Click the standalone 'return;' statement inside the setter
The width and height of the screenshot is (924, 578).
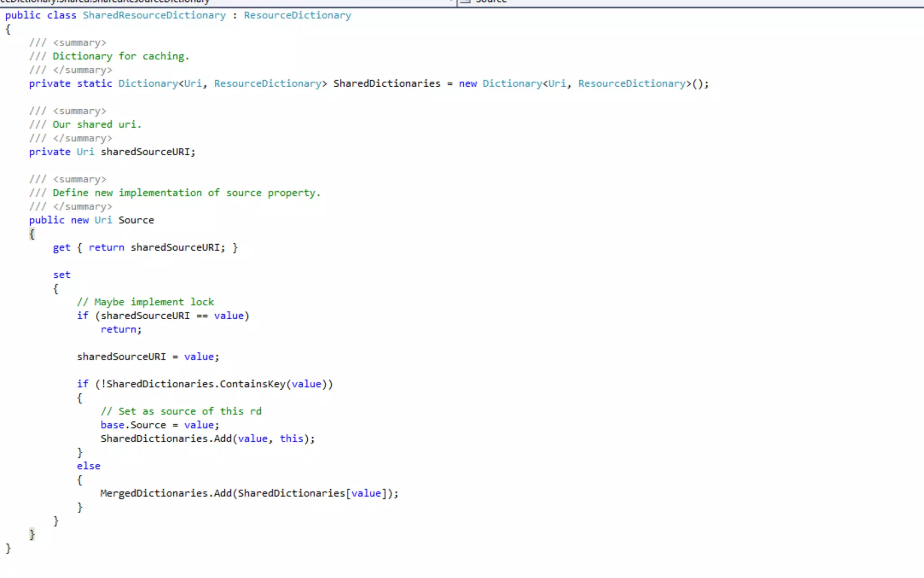121,330
